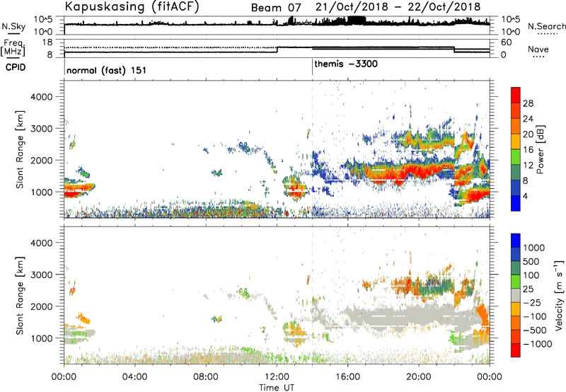This screenshot has height=392, width=566.
Task: Click the '16:00' time axis label
Action: pos(347,377)
